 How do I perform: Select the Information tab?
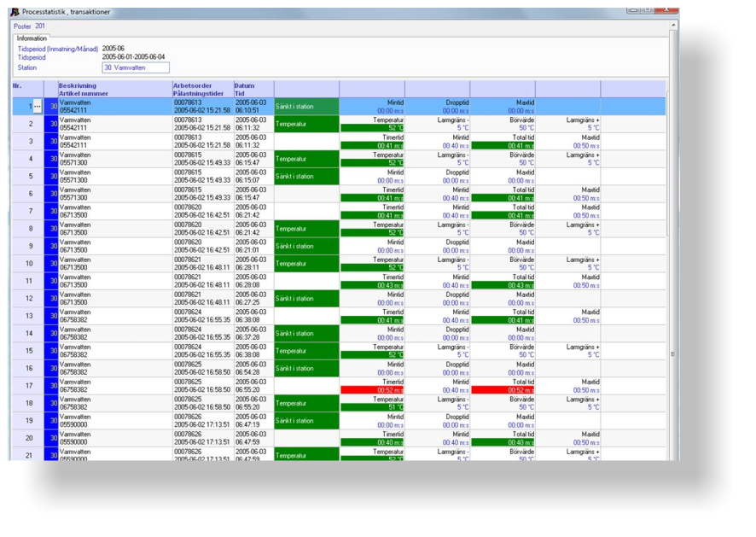pyautogui.click(x=32, y=38)
